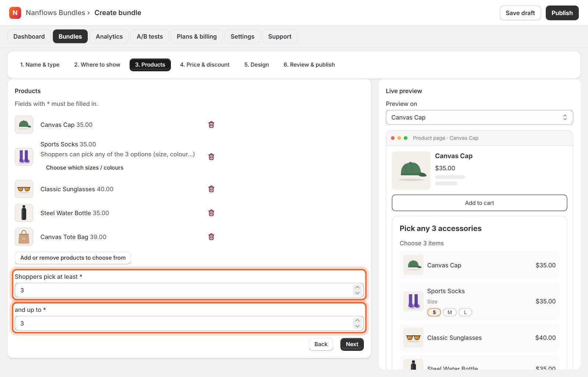588x377 pixels.
Task: Click Choose which sizes / colours
Action: click(x=85, y=168)
